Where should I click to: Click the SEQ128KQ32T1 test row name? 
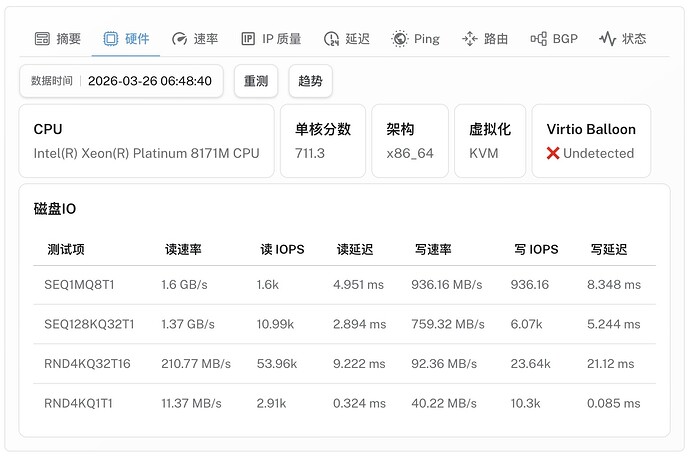click(89, 324)
